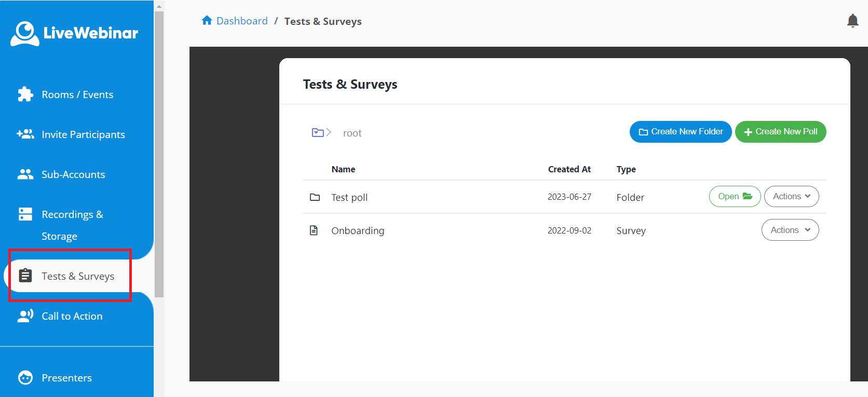Screen dimensions: 868x397
Task: Click the sidebar vertical scrollbar
Action: (159, 156)
